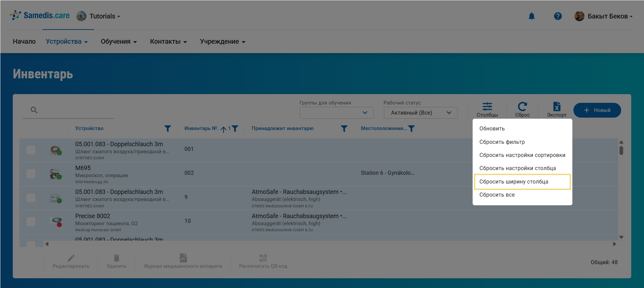
Task: Check the Precise 8002 row checkbox
Action: 31,222
